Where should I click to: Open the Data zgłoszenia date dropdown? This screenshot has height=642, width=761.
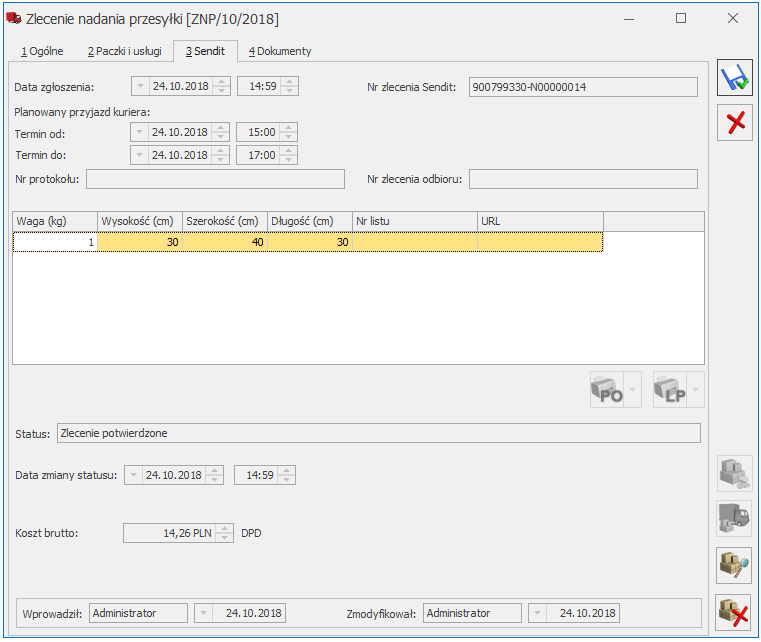pyautogui.click(x=140, y=86)
